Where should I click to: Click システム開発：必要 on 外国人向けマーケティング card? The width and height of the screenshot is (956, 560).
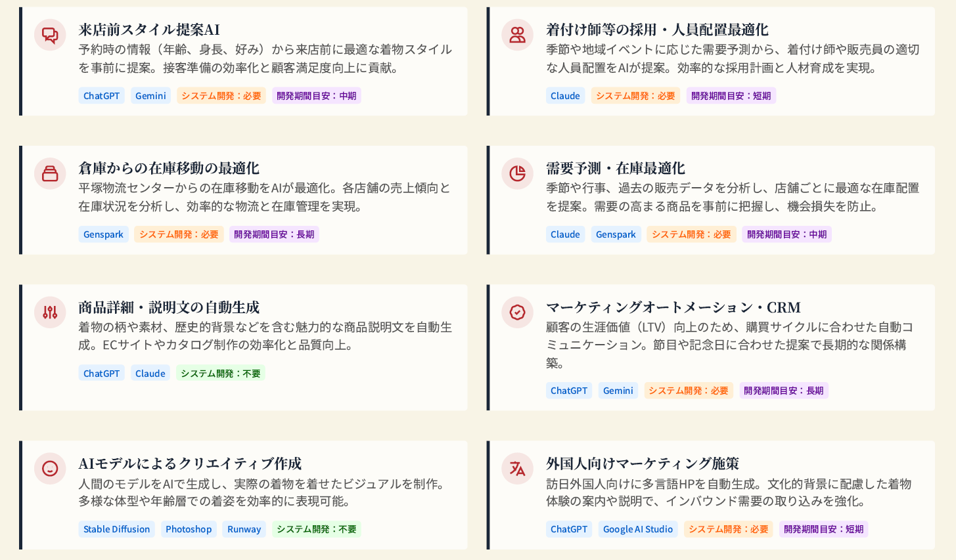(729, 529)
